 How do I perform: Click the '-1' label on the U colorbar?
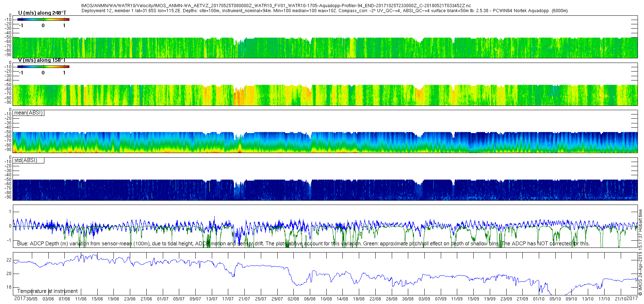click(x=21, y=25)
